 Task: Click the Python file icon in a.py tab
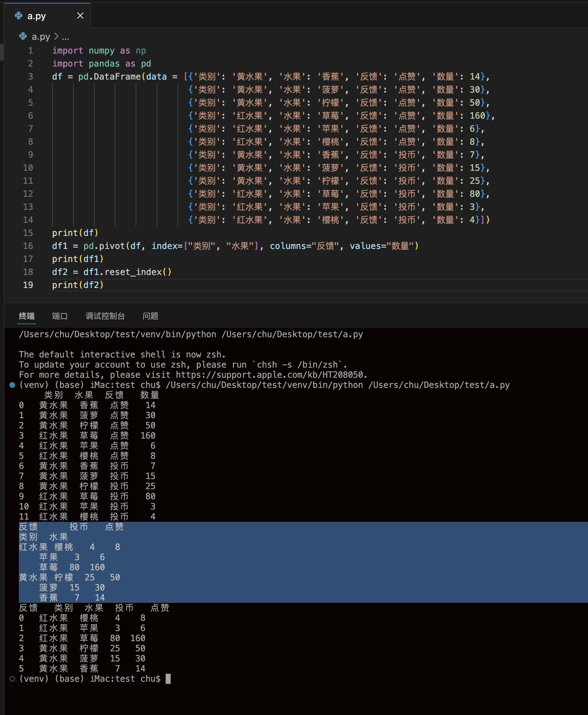(18, 16)
